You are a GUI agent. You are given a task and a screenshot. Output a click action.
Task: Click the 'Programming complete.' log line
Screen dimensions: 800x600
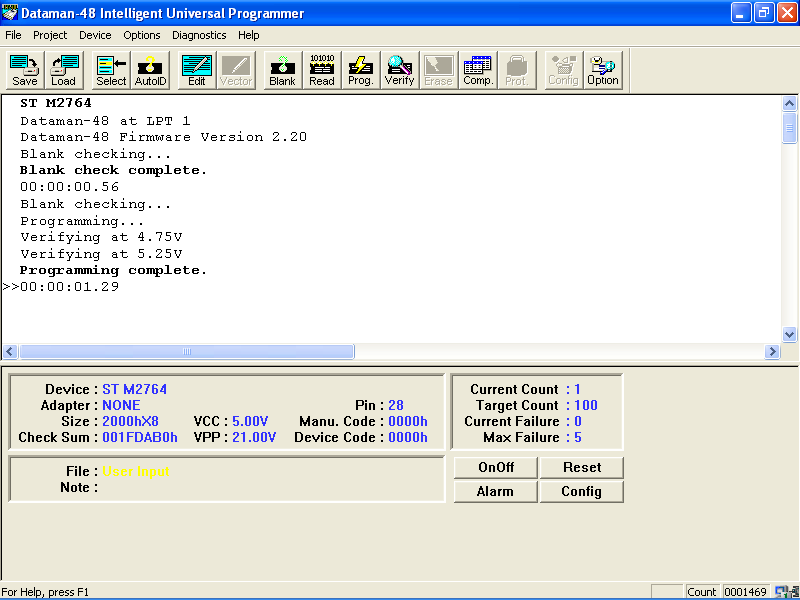[x=113, y=270]
